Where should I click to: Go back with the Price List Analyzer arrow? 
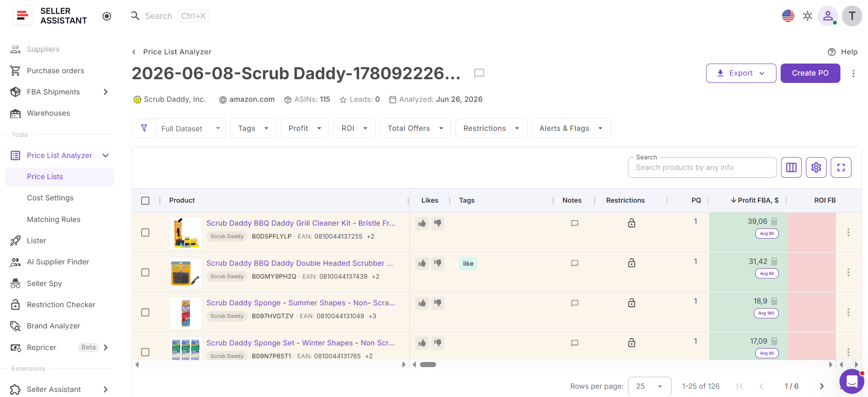(134, 52)
